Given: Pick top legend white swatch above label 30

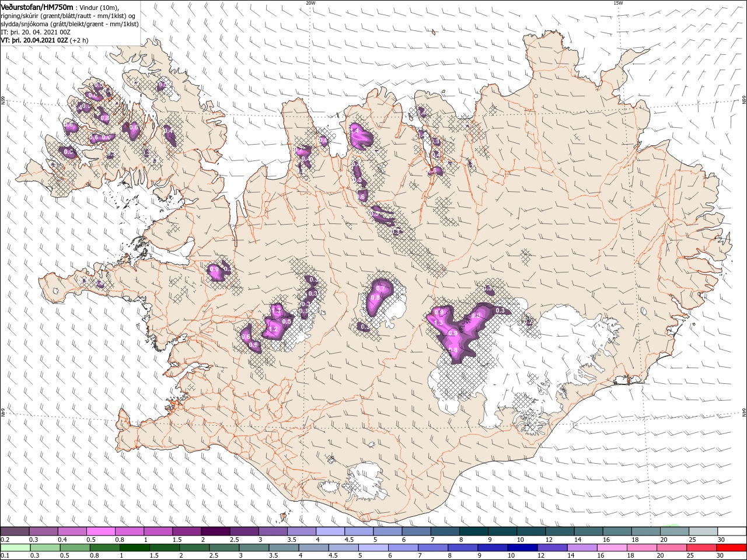Looking at the screenshot, I should [x=732, y=531].
